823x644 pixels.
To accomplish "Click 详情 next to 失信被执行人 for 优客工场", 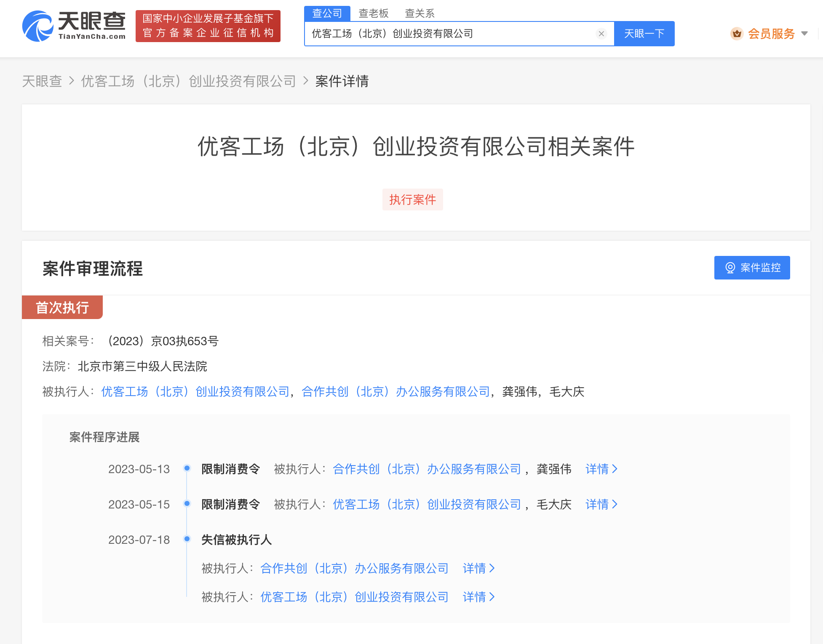I will tap(474, 596).
